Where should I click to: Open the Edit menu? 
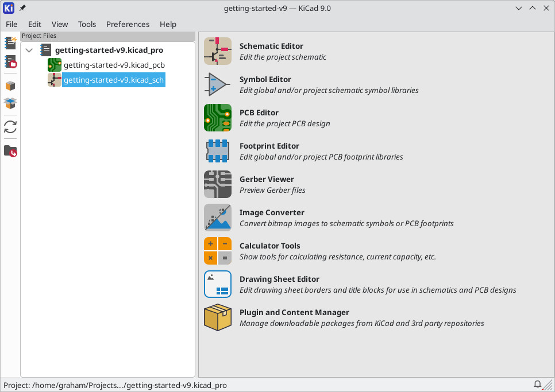[x=34, y=24]
